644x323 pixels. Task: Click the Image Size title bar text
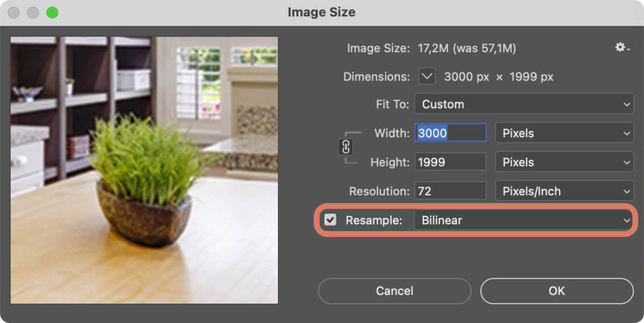(321, 12)
